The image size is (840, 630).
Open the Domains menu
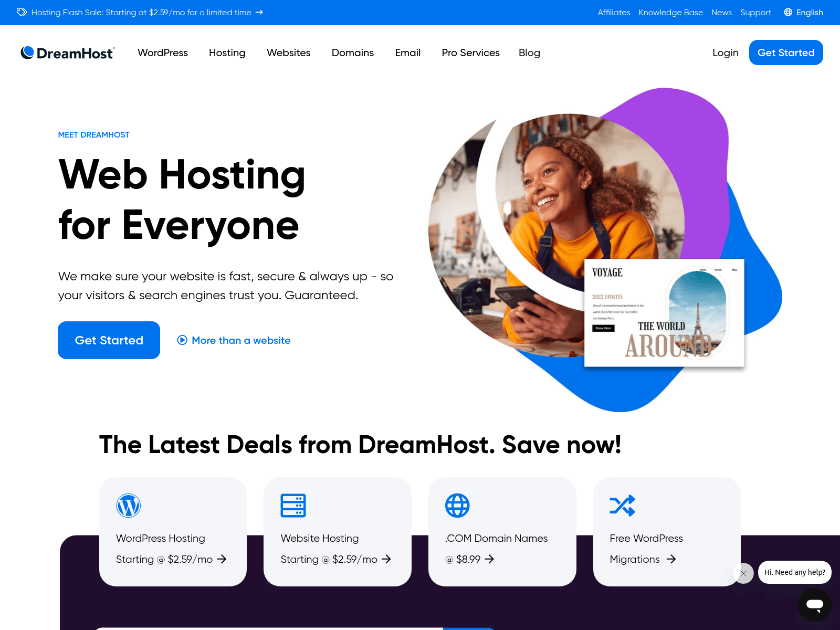(353, 52)
